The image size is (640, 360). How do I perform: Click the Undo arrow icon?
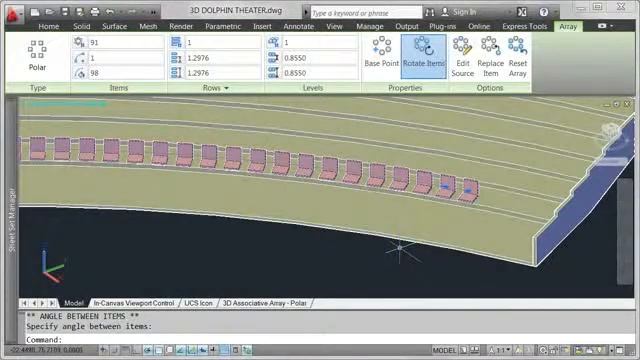[109, 12]
